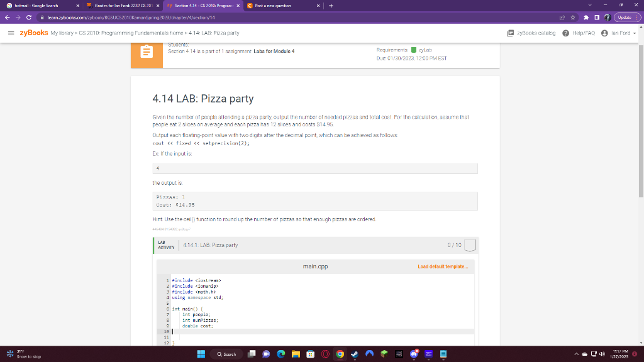Open the volume control in tray
644x362 pixels.
pyautogui.click(x=602, y=354)
